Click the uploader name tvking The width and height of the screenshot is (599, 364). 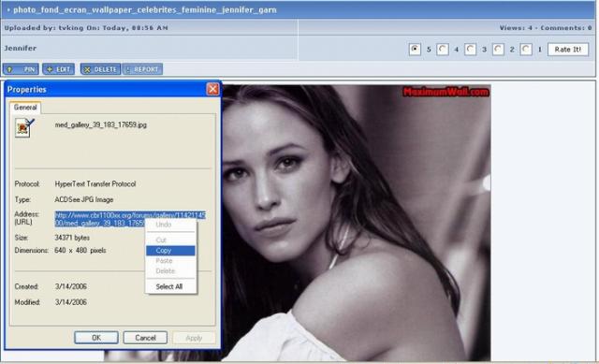tap(70, 28)
